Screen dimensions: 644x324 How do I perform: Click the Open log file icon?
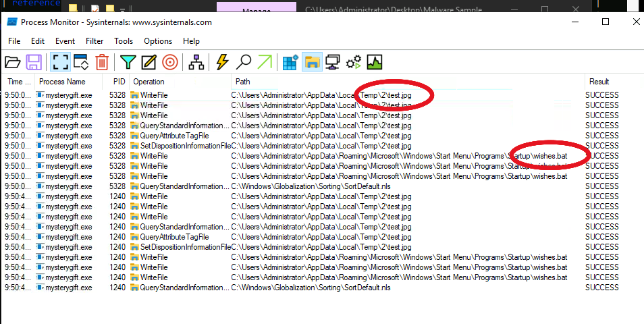click(13, 62)
